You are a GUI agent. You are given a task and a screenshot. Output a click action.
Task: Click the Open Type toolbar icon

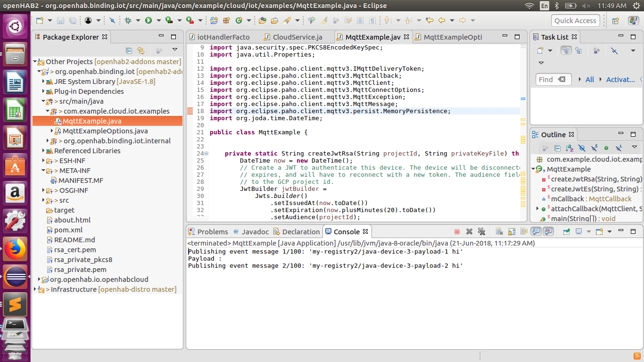tap(263, 20)
